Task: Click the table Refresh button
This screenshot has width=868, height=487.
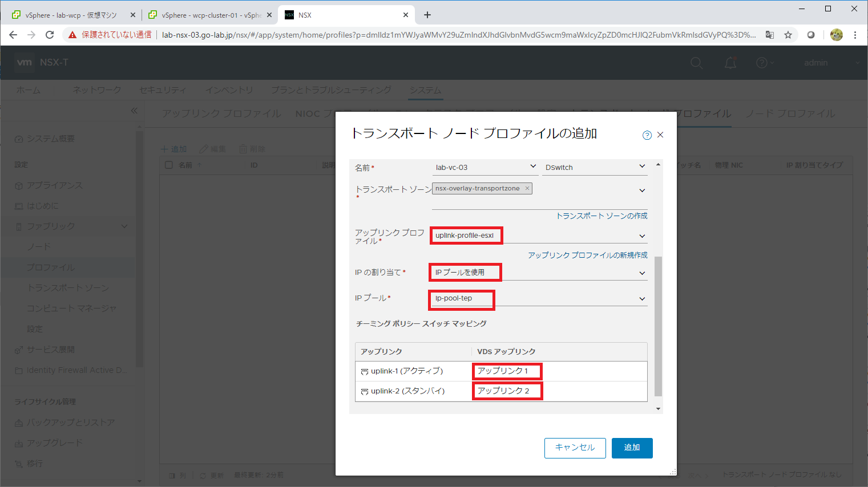Action: 212,475
